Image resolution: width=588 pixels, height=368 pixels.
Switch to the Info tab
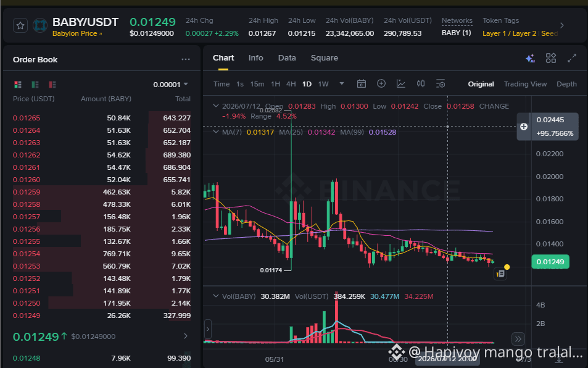(256, 58)
